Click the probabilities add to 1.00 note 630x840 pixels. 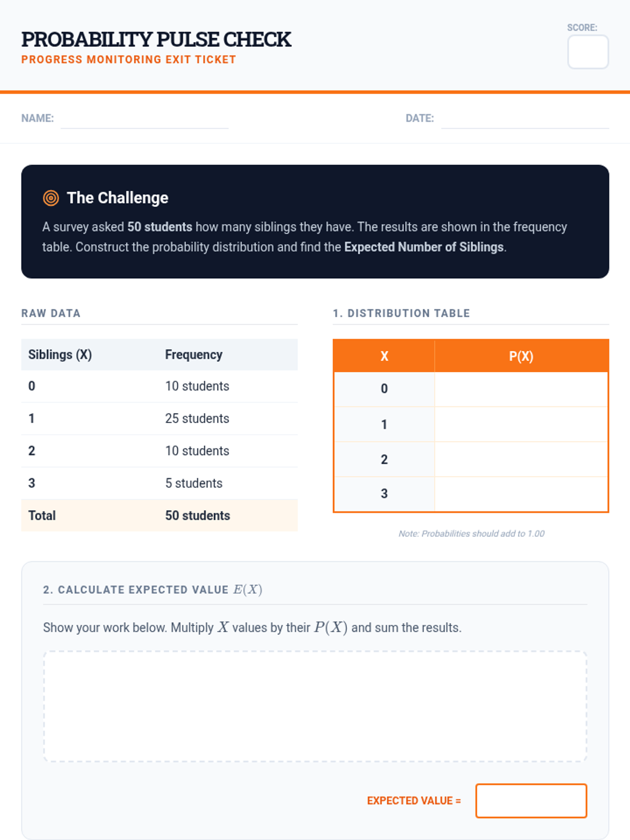(471, 533)
